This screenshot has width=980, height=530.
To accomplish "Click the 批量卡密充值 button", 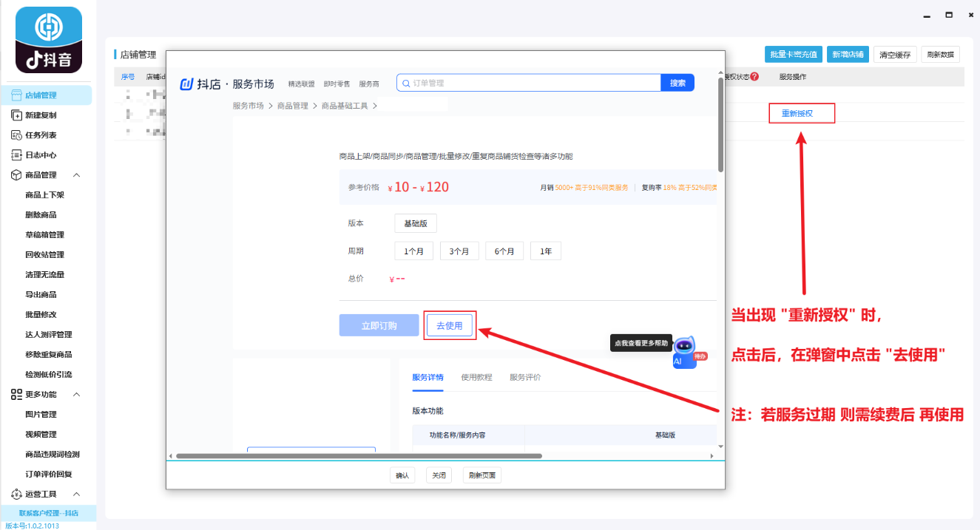I will [x=794, y=55].
